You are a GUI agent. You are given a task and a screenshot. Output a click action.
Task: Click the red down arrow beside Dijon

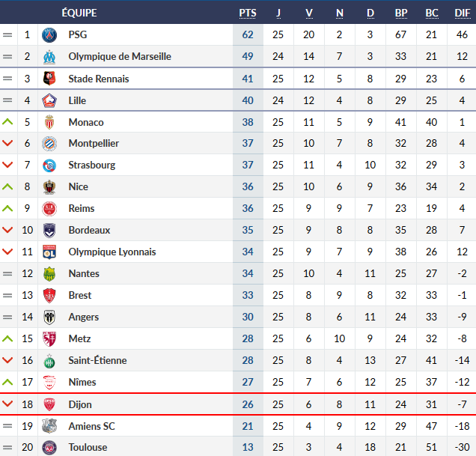pos(8,404)
